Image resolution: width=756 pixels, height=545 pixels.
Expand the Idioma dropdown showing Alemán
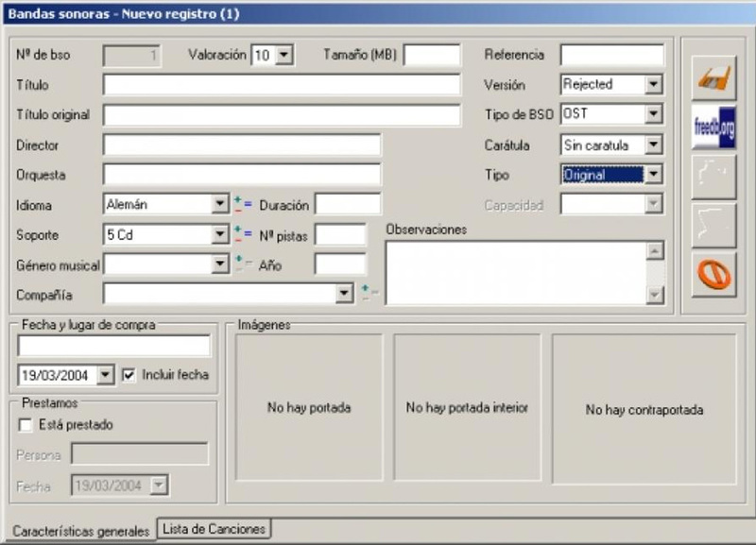point(219,204)
